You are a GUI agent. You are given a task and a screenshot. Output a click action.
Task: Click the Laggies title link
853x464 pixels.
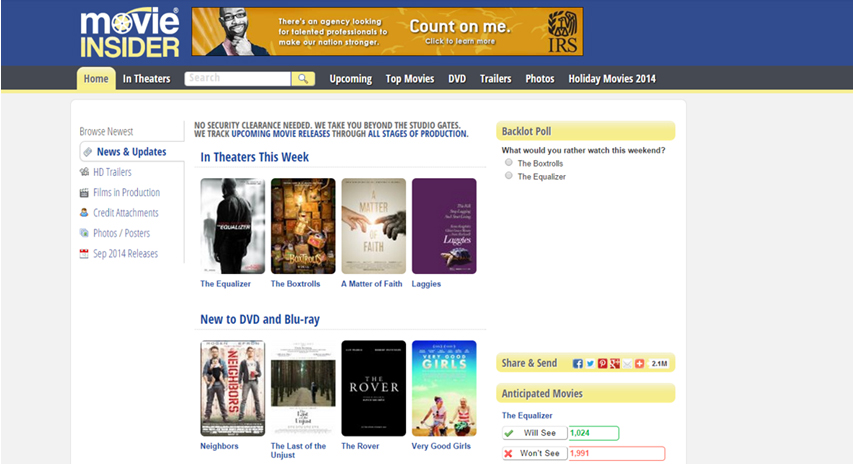click(x=426, y=284)
